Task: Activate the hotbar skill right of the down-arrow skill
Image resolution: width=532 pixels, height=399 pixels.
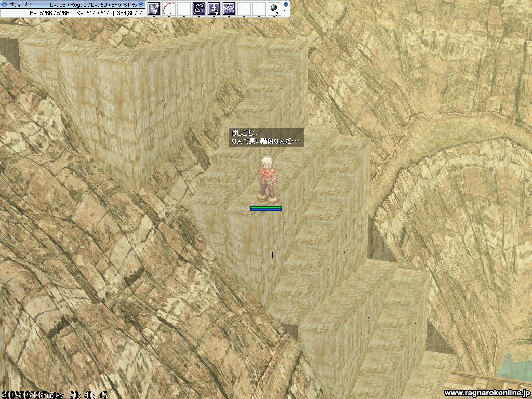Action: 229,8
